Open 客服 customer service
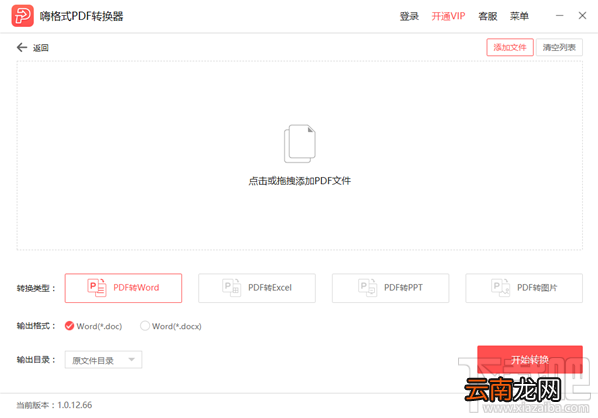 pos(488,16)
